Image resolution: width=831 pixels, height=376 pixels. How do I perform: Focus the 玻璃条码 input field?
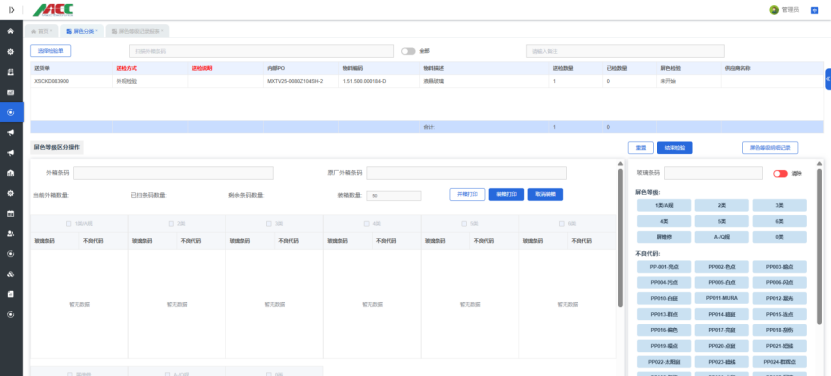click(x=713, y=173)
